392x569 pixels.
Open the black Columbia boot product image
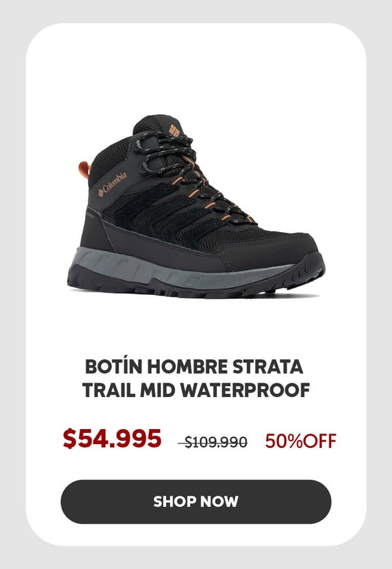point(196,206)
